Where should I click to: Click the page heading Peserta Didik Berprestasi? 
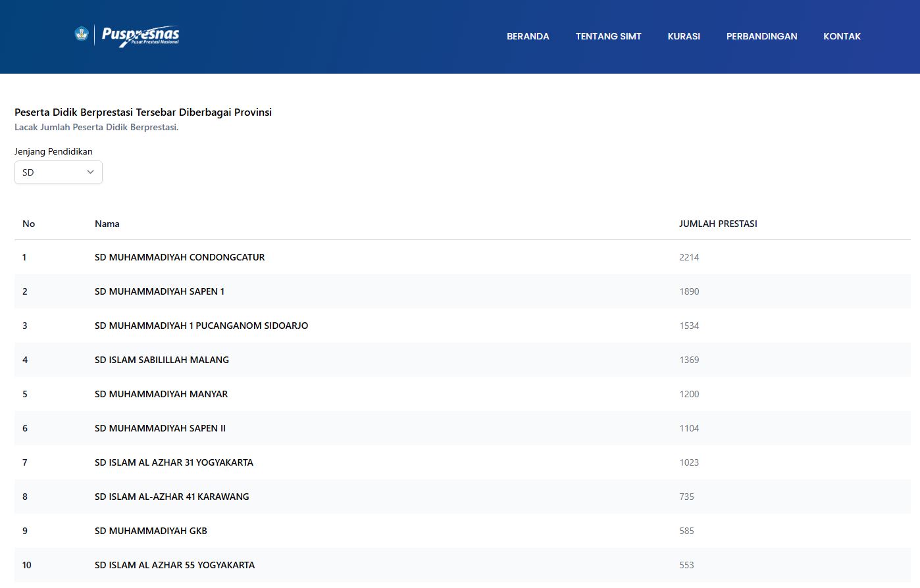[143, 112]
